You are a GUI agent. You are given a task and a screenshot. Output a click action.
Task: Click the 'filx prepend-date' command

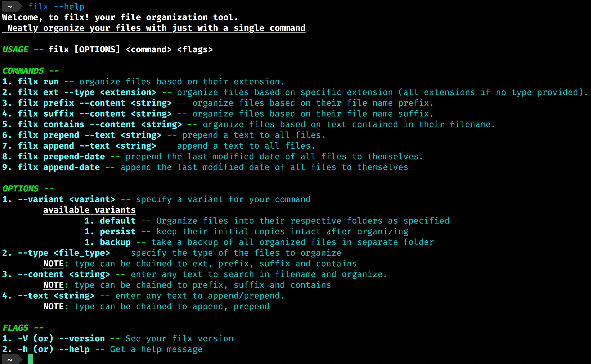[x=61, y=157]
